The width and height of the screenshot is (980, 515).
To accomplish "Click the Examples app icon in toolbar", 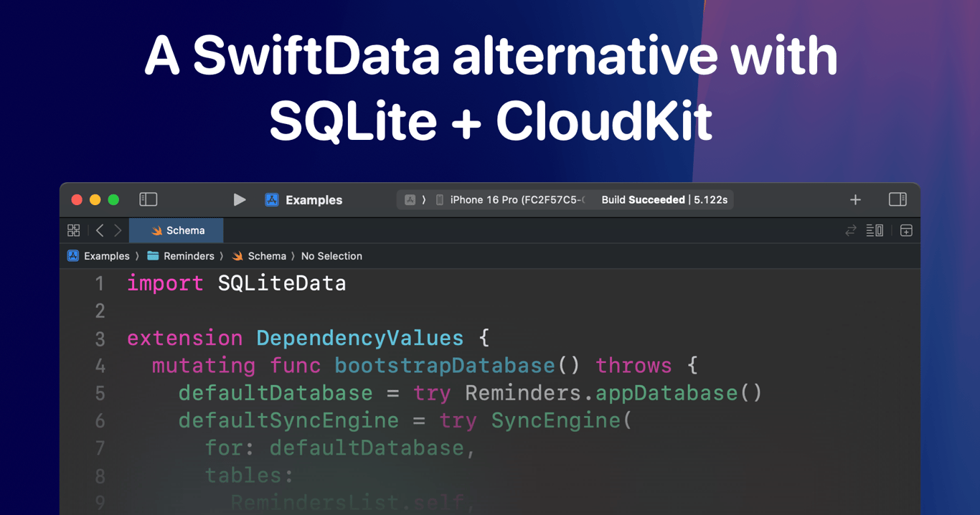I will 272,200.
